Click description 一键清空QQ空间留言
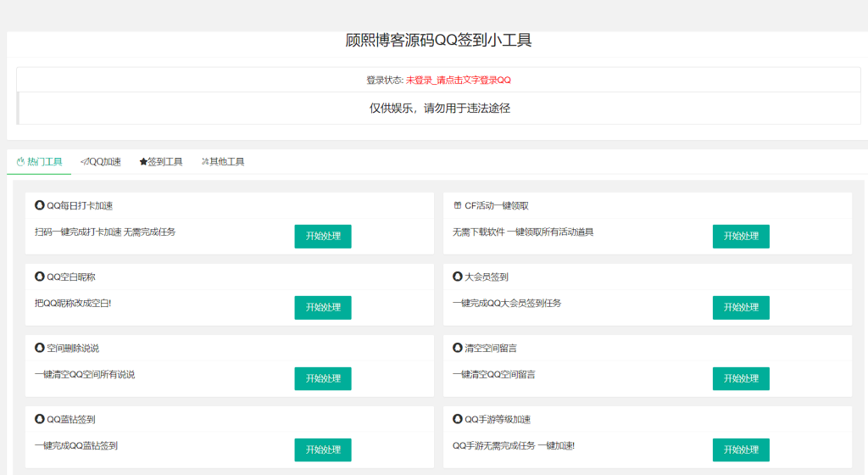 (x=494, y=375)
